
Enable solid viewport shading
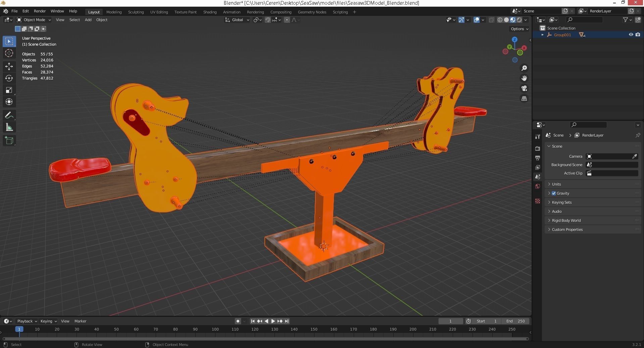[506, 20]
